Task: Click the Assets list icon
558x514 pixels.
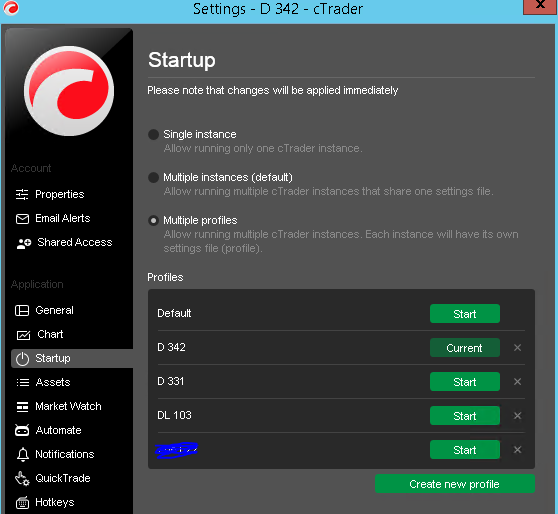Action: 23,383
